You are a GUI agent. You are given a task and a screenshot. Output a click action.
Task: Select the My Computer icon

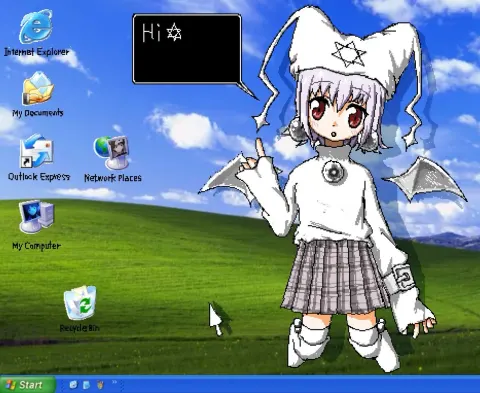point(36,217)
